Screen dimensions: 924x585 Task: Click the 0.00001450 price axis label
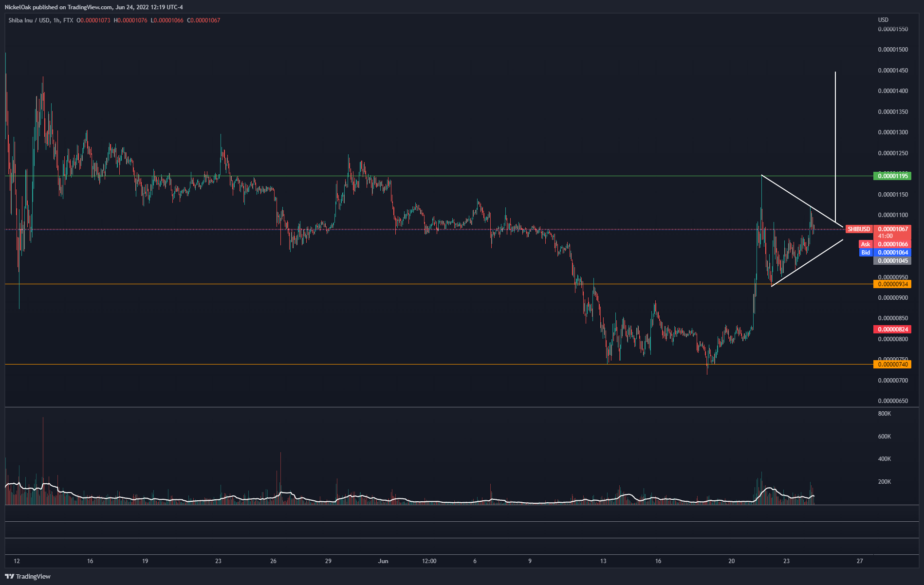coord(893,71)
